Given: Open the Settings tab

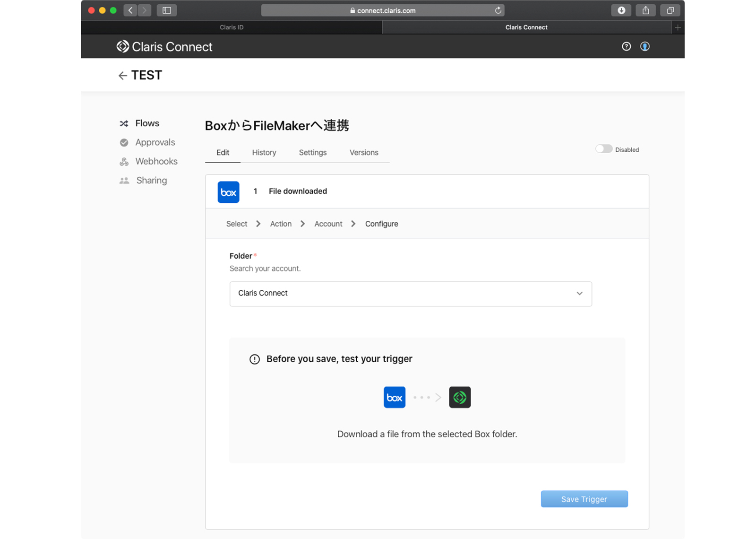Looking at the screenshot, I should click(x=312, y=153).
